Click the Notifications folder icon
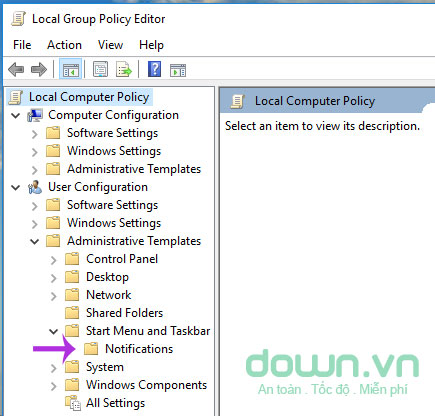Viewport: 435px width, 416px height. tap(91, 349)
